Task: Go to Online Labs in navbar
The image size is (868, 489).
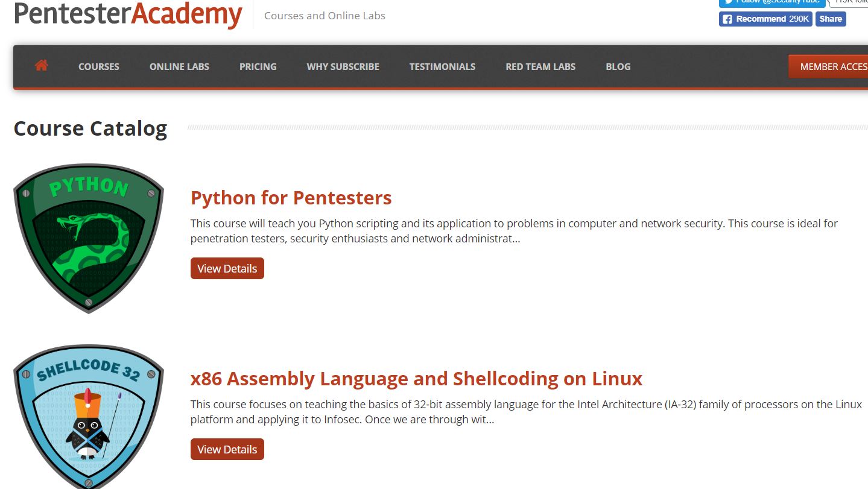Action: tap(179, 67)
